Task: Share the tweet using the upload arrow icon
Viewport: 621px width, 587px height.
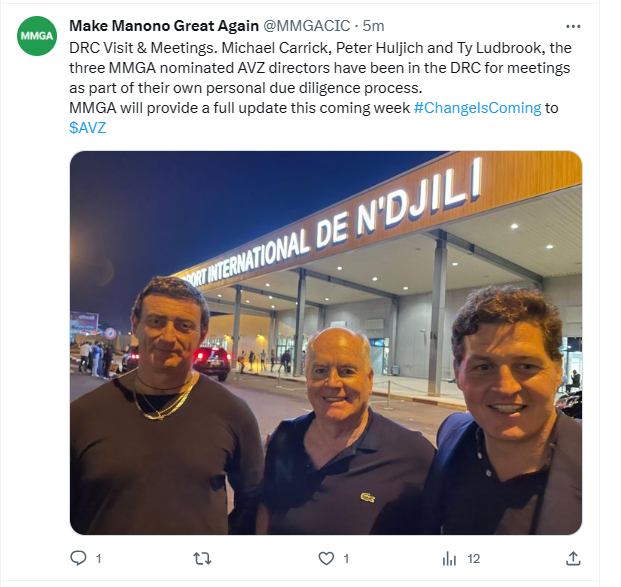Action: (x=573, y=558)
